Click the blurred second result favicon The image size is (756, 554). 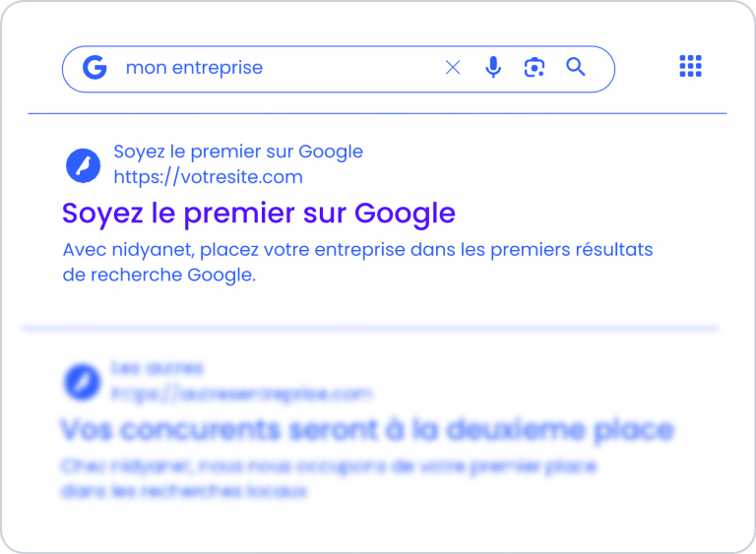81,381
